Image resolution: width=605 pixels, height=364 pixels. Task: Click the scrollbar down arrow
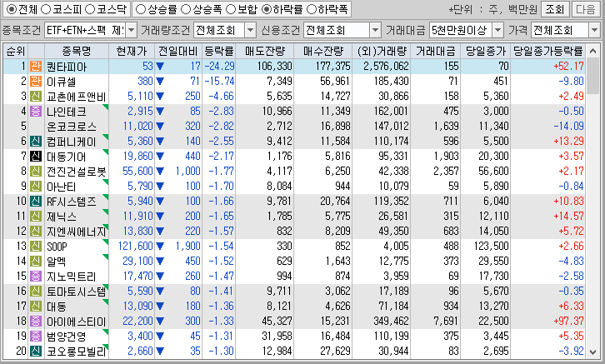[x=592, y=352]
